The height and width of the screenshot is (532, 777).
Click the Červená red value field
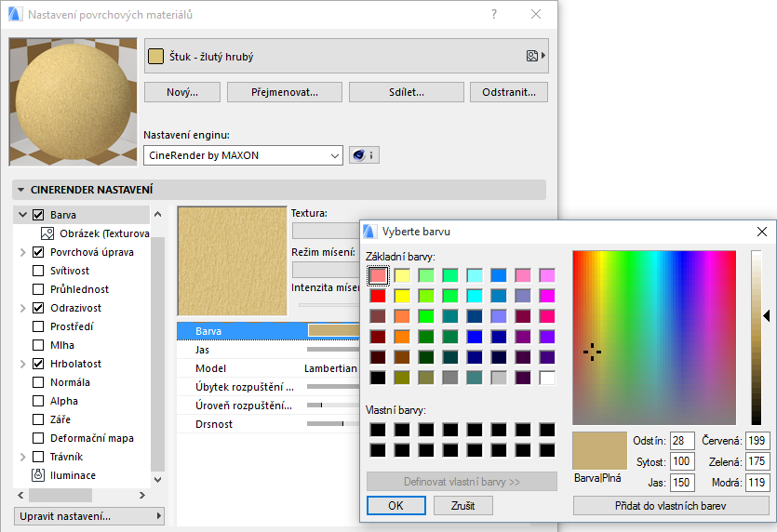point(757,440)
